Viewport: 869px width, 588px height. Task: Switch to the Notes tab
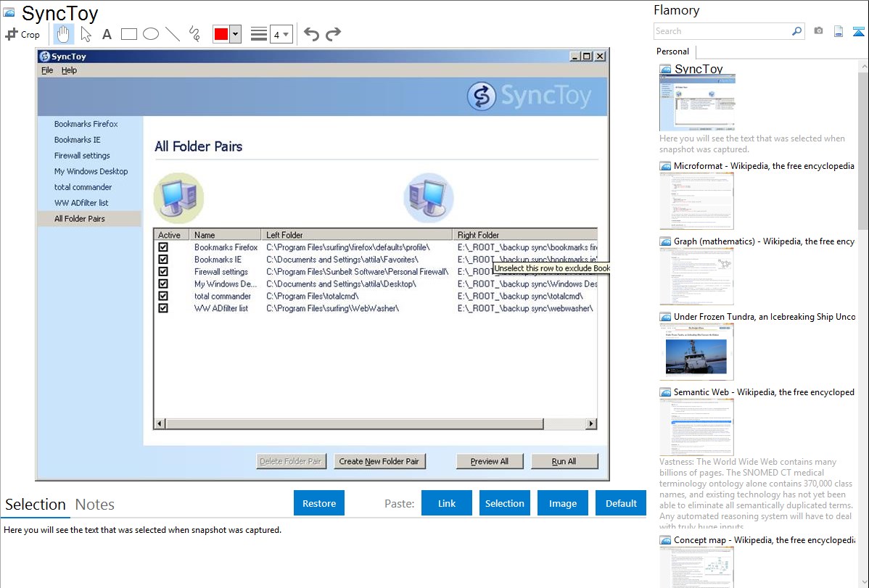point(95,505)
